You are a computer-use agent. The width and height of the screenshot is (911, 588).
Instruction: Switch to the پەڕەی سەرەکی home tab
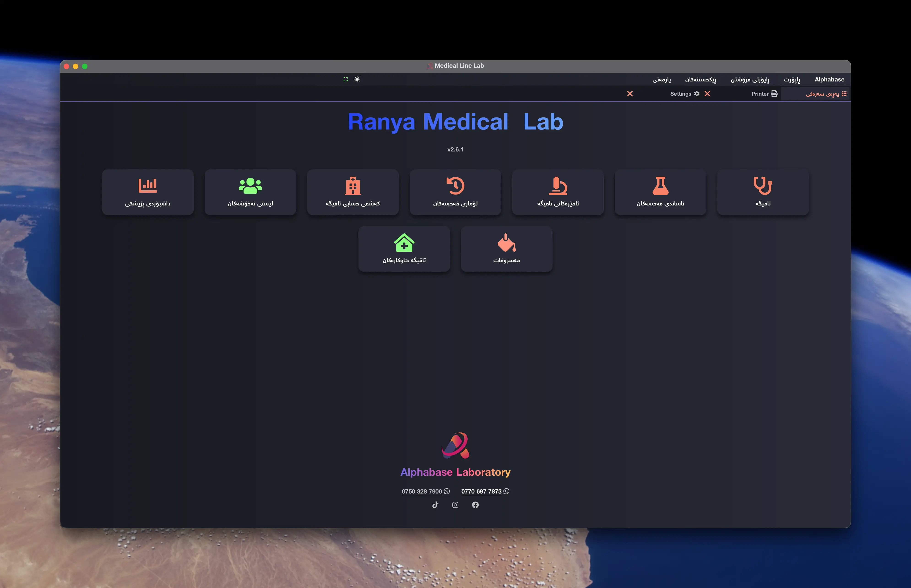point(816,94)
